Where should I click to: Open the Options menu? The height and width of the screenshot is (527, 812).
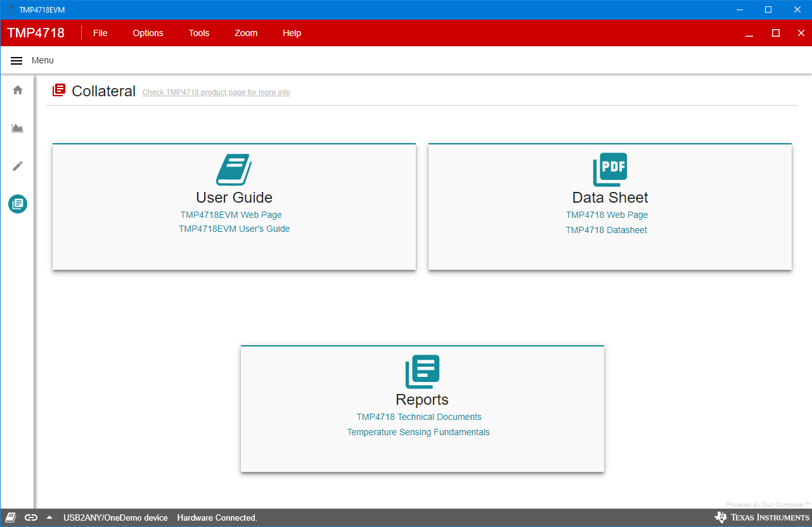pos(148,33)
